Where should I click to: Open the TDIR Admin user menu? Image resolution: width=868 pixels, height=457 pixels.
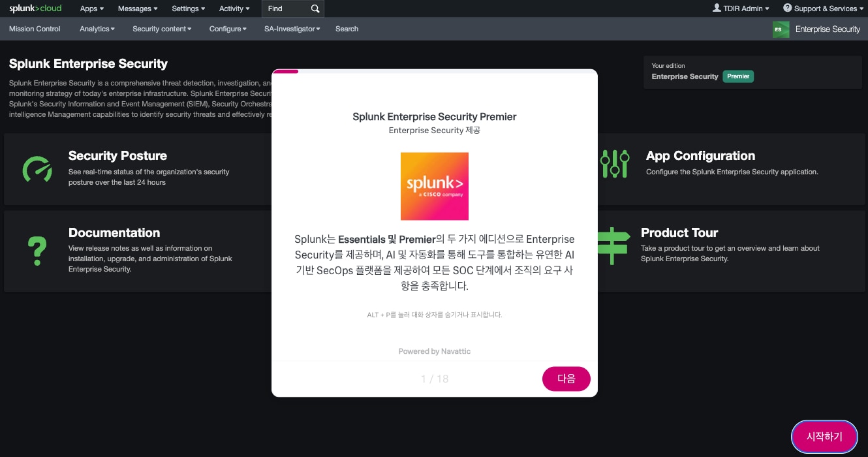tap(741, 8)
